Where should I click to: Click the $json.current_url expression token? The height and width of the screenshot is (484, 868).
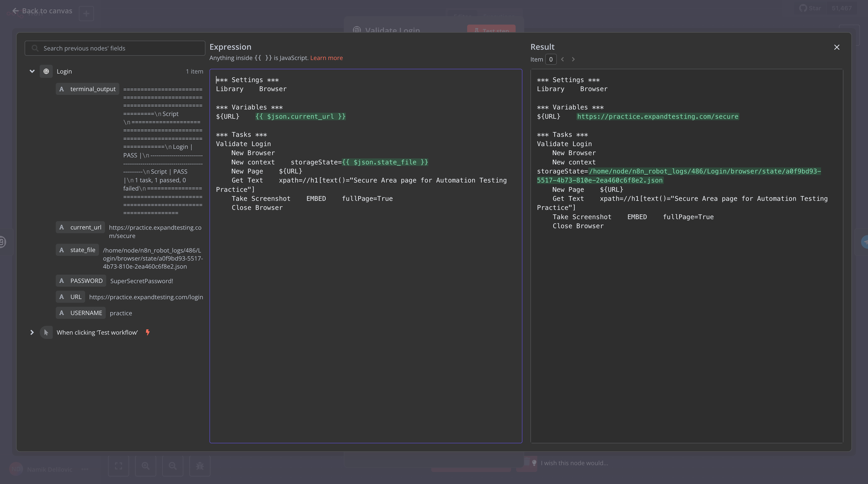(x=300, y=116)
